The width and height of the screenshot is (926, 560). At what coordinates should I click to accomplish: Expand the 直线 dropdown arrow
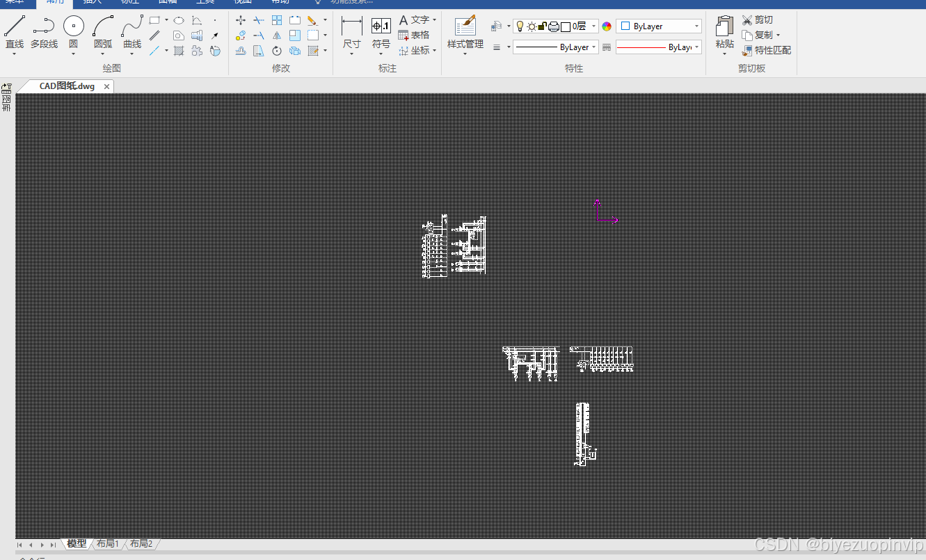click(15, 54)
